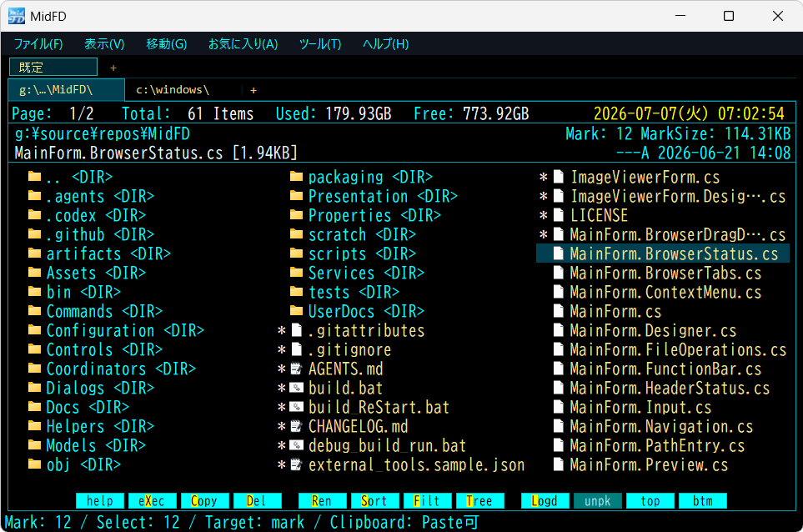Click the Del function button
The image size is (803, 532).
(x=257, y=501)
